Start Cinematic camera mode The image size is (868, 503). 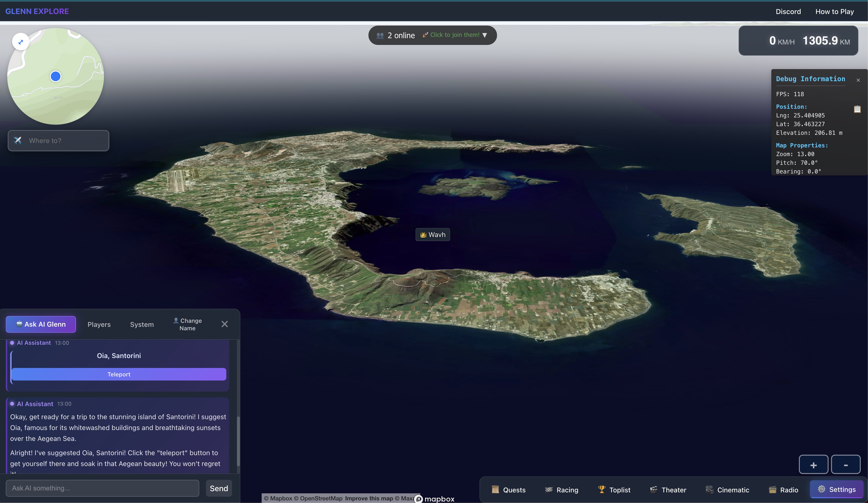[727, 489]
